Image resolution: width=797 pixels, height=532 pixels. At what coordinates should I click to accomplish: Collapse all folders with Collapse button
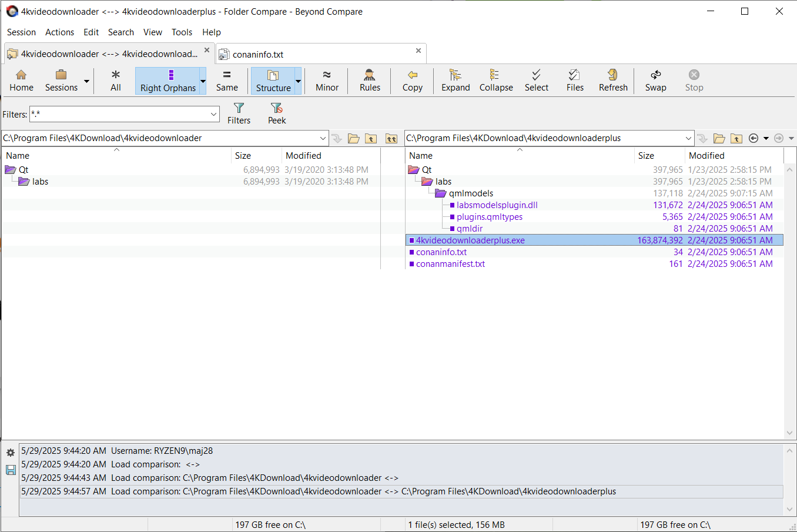(x=496, y=81)
